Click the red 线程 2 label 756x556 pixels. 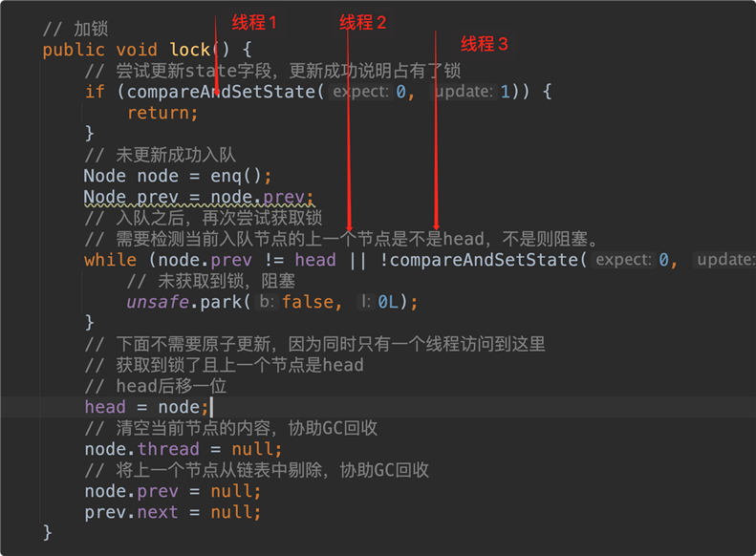coord(362,23)
